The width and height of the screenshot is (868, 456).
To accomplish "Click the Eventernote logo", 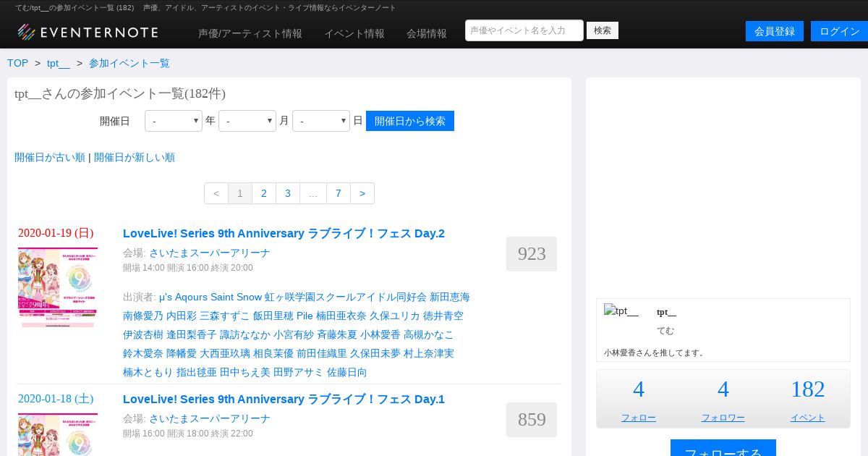I will (88, 32).
